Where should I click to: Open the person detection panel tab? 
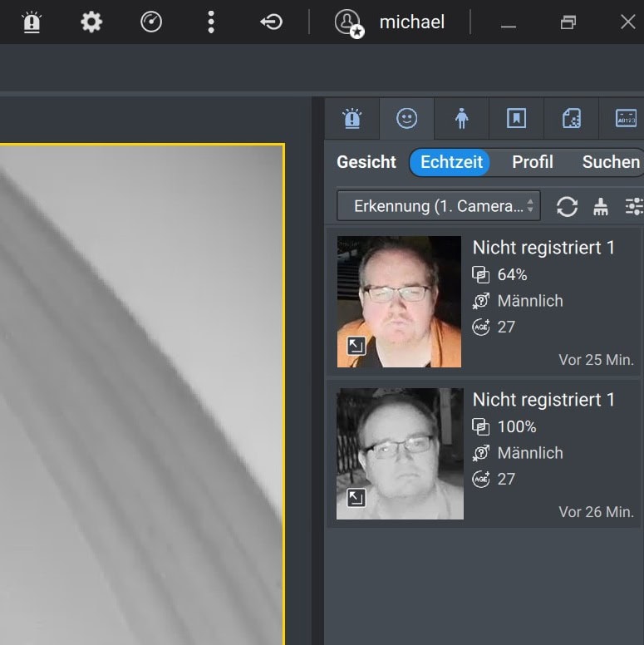coord(461,119)
